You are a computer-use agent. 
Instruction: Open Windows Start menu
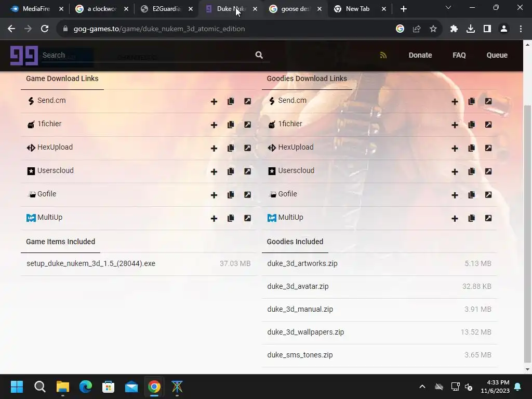click(x=17, y=387)
